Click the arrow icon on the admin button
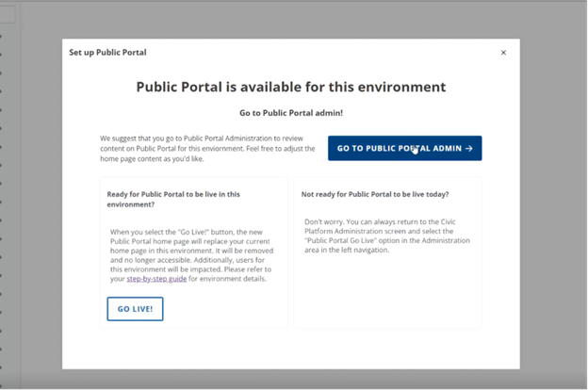Image resolution: width=588 pixels, height=390 pixels. (469, 148)
